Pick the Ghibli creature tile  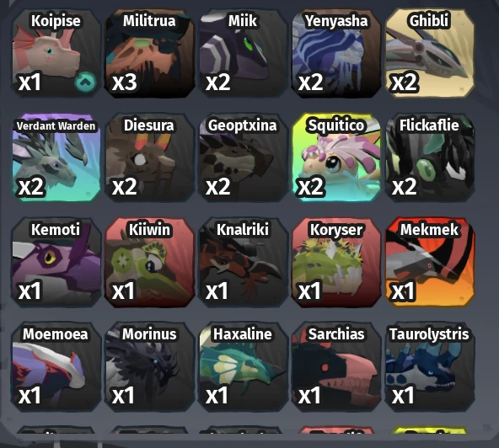[x=430, y=53]
